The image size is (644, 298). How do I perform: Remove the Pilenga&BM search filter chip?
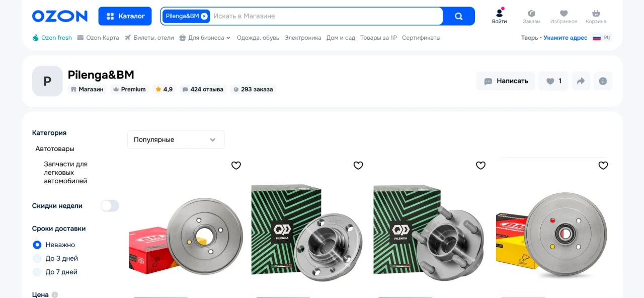pos(204,16)
